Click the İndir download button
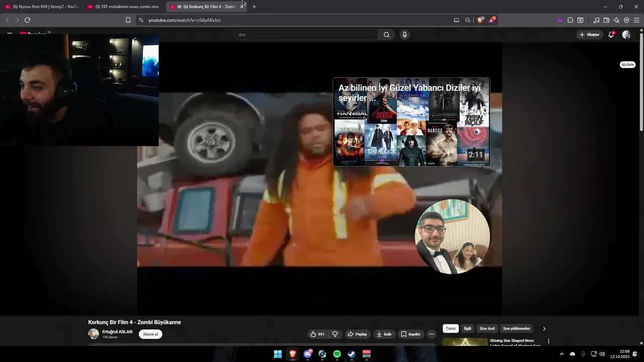 coord(384,334)
